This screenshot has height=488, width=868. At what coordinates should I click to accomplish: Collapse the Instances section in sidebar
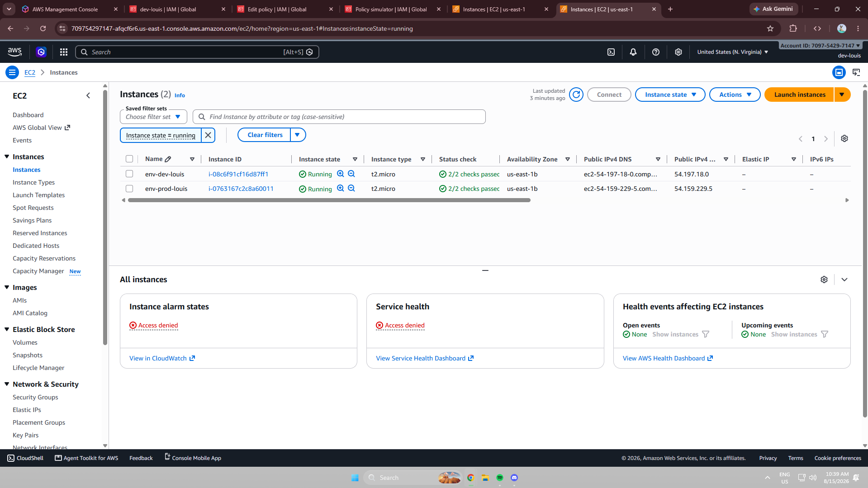pos(7,156)
